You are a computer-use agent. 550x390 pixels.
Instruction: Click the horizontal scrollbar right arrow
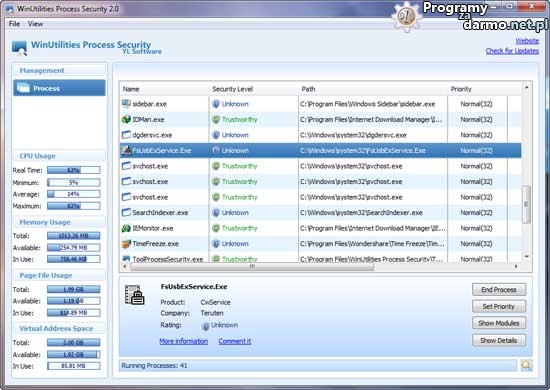(x=516, y=267)
